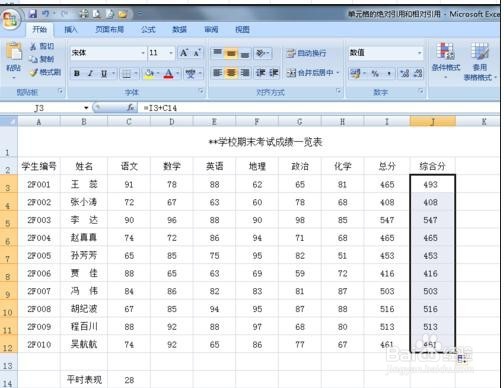This screenshot has height=388, width=504.
Task: Click the Office button orb
Action: tap(11, 19)
